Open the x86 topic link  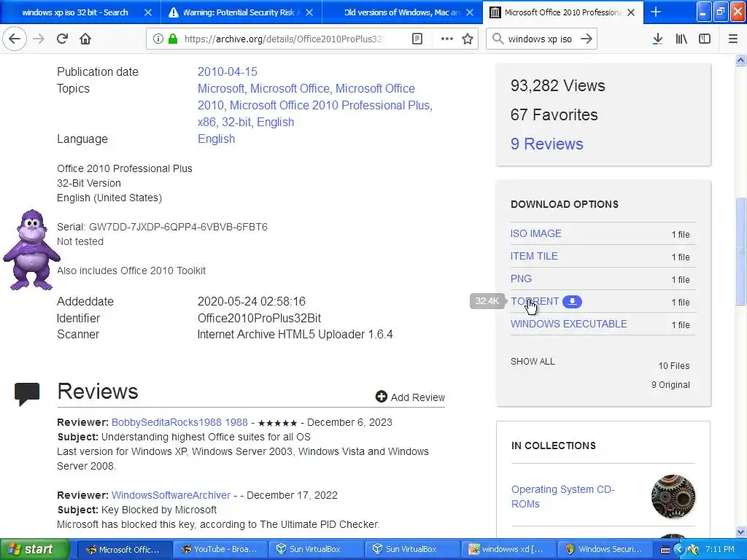click(x=206, y=122)
